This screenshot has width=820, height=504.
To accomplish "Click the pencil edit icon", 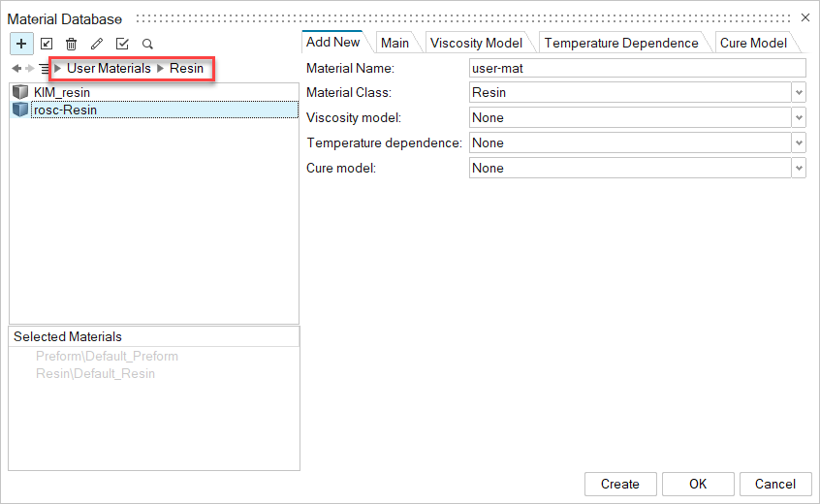I will coord(97,44).
